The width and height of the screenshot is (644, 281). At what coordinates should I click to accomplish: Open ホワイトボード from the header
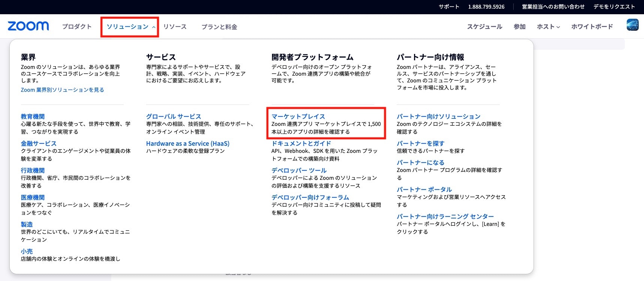592,27
